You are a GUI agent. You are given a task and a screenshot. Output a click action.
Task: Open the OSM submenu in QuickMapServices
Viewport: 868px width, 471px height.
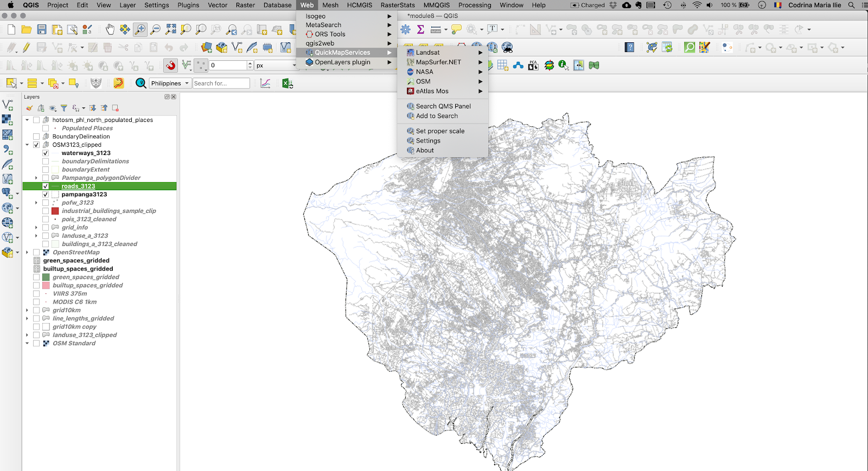[x=423, y=82]
